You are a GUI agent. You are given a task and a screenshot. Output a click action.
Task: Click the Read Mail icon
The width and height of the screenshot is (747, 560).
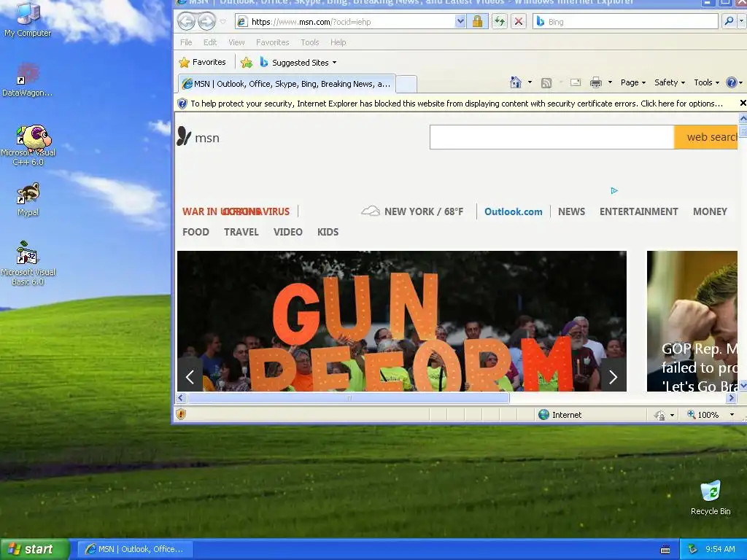(576, 82)
